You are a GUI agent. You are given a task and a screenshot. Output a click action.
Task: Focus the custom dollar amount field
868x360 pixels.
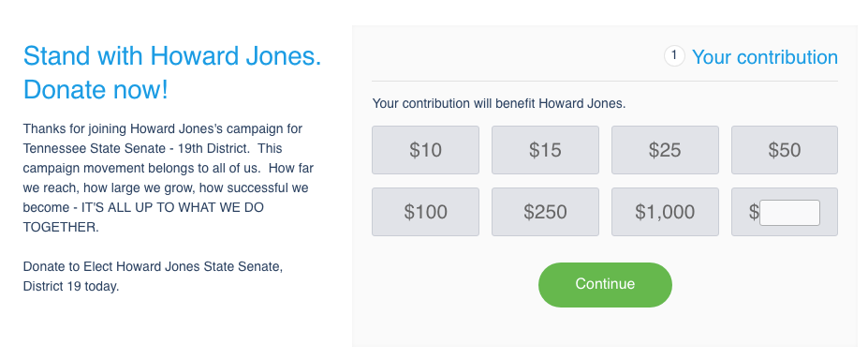789,213
